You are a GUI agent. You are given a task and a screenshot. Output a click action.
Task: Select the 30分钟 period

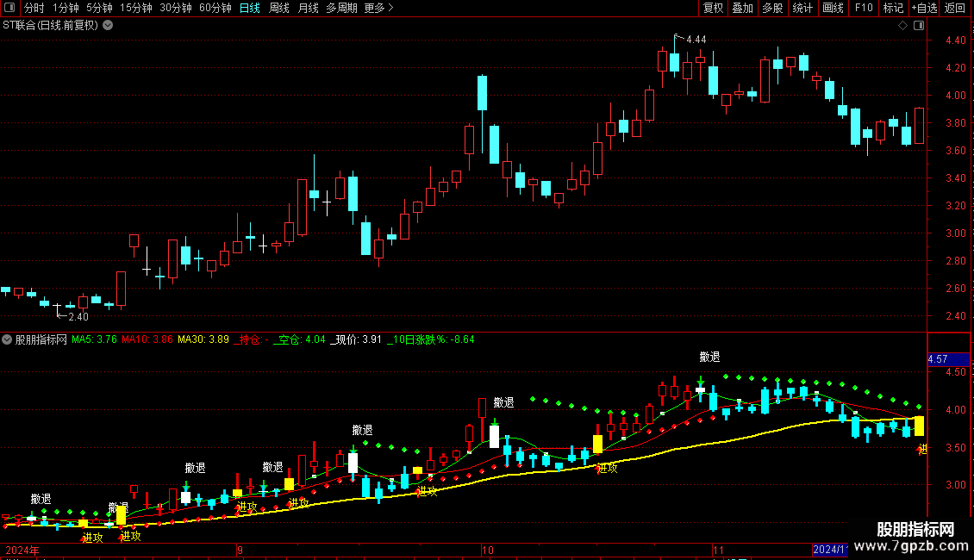pyautogui.click(x=176, y=8)
